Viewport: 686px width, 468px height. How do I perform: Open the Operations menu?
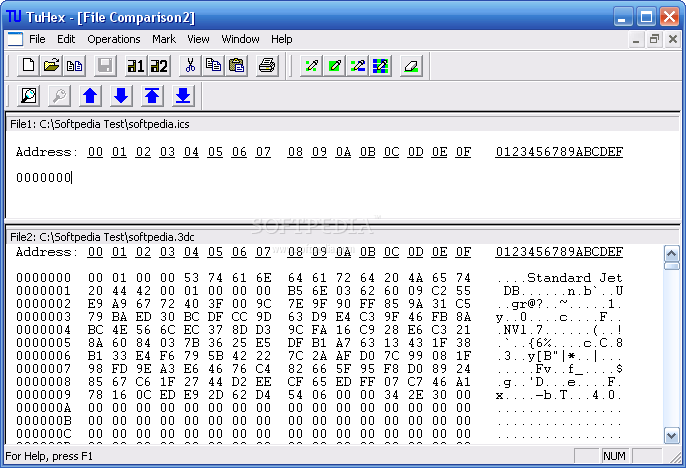114,39
